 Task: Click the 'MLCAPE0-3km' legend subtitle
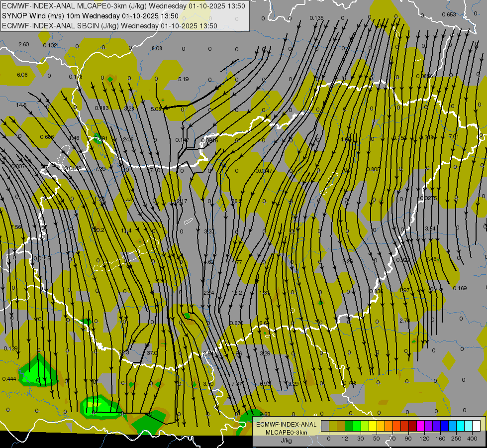click(286, 433)
